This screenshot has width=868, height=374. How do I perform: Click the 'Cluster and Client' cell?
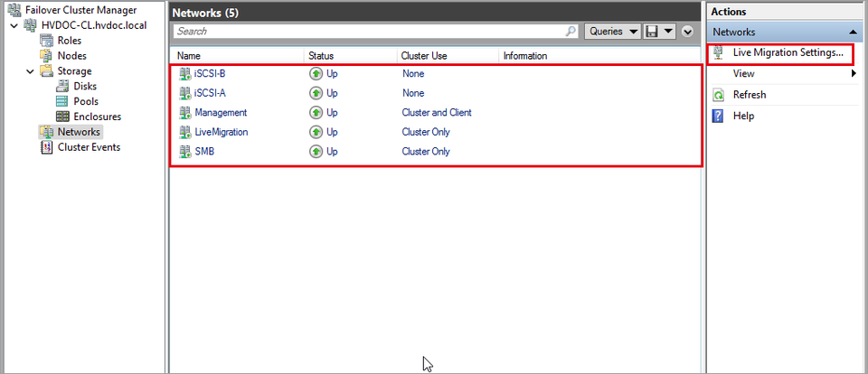(437, 112)
